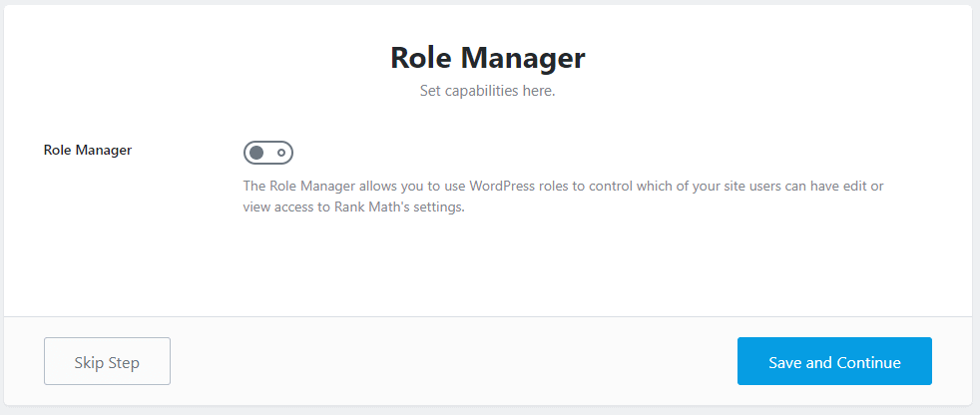980x415 pixels.
Task: Enable the Role Manager toggle switch
Action: click(267, 153)
